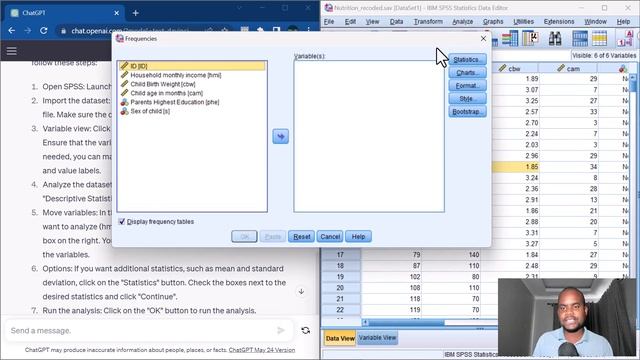This screenshot has height=360, width=640.
Task: Open the Format options button
Action: tap(467, 86)
